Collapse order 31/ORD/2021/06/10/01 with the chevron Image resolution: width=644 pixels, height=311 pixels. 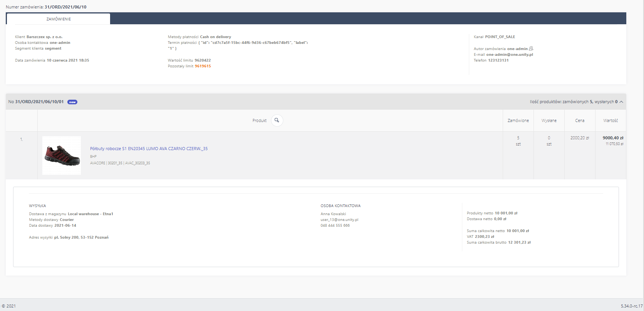coord(621,102)
